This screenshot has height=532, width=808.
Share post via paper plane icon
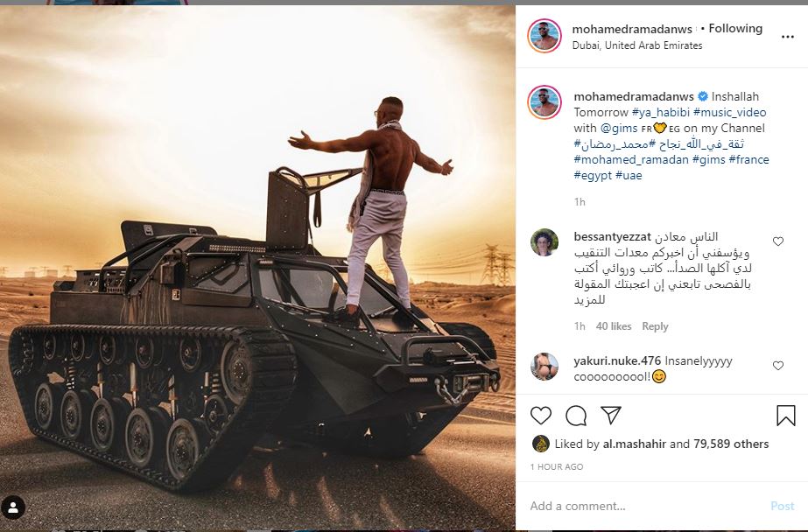[611, 415]
